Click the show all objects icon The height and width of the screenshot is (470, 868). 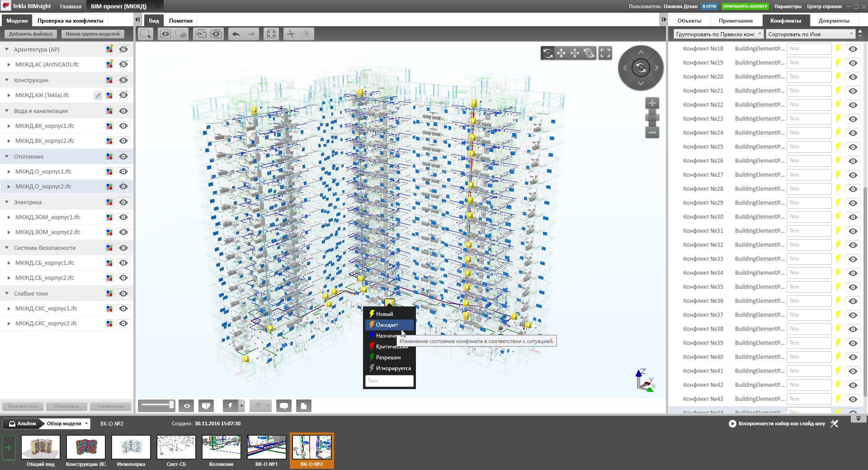216,34
